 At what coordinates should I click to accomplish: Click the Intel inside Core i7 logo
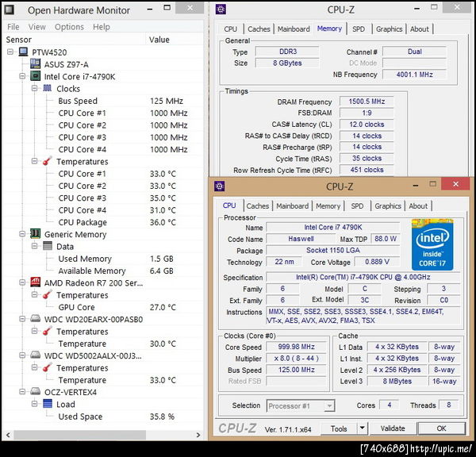(432, 244)
